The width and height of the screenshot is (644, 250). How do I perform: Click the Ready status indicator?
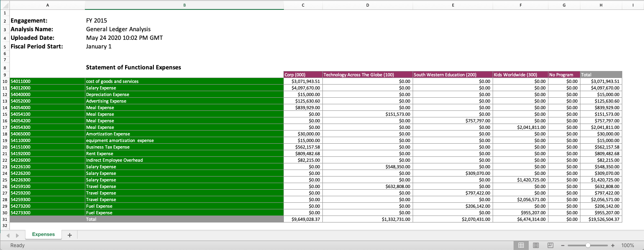click(x=17, y=245)
